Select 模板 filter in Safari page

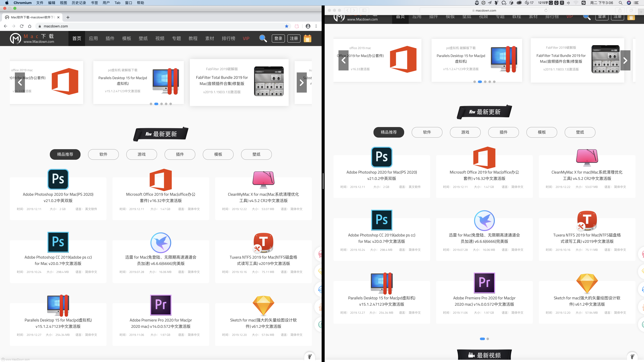click(542, 132)
